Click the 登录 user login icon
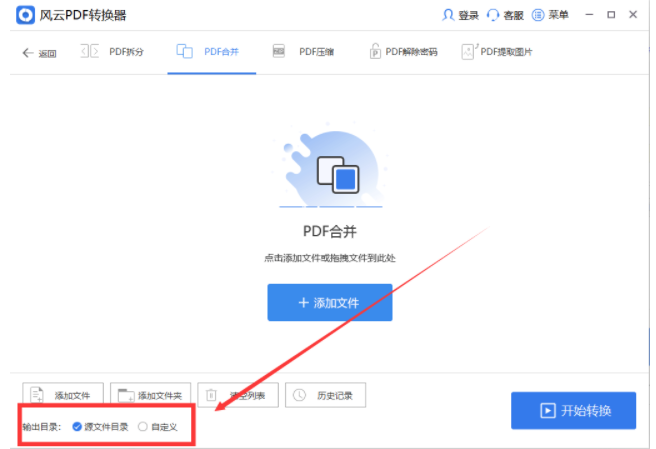 (449, 15)
